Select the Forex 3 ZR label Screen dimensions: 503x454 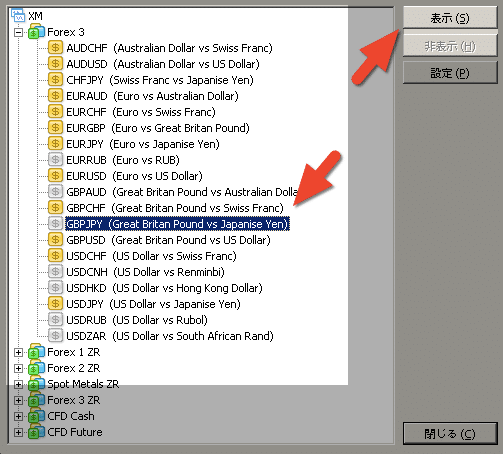coord(74,400)
